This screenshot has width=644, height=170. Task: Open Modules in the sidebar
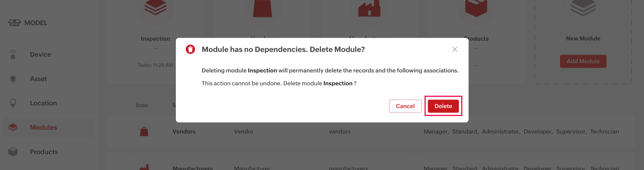coord(43,127)
